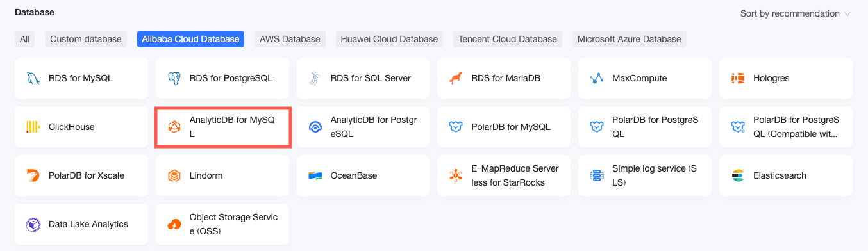This screenshot has height=251, width=868.
Task: Expand sort options using the chevron arrow
Action: click(847, 13)
